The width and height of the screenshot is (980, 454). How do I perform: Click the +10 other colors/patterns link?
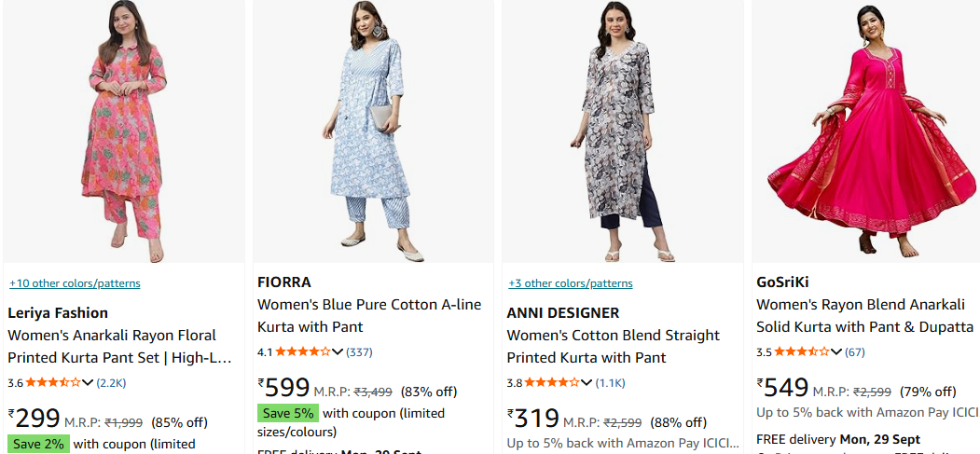(75, 283)
